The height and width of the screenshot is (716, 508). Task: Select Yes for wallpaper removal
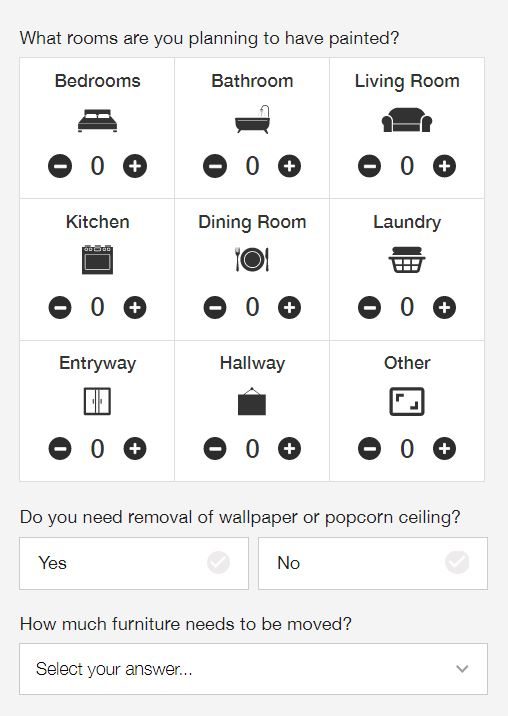134,563
